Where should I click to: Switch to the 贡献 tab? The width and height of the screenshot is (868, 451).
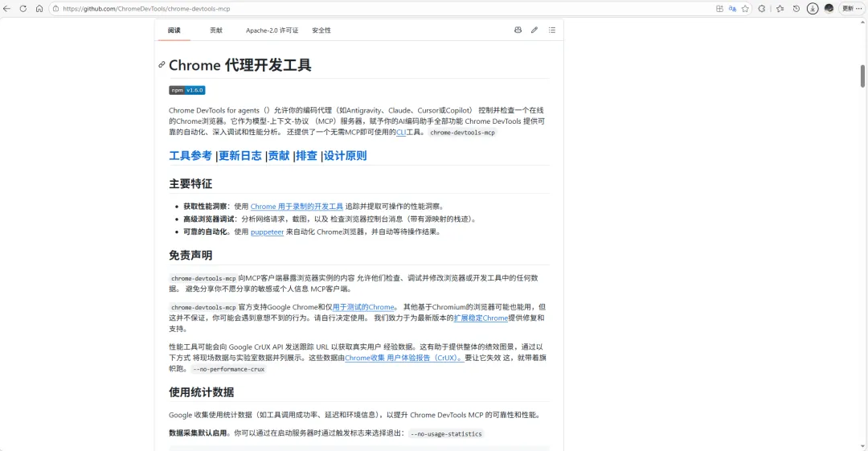coord(216,31)
